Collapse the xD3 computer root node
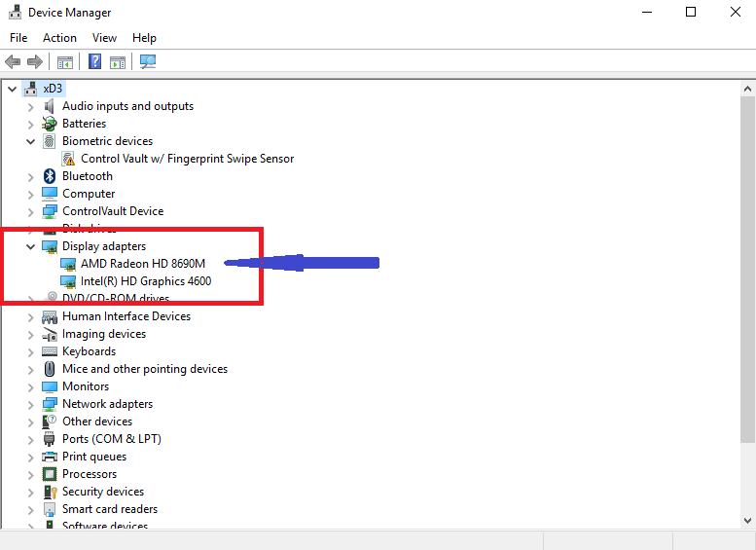The height and width of the screenshot is (550, 756). pyautogui.click(x=12, y=89)
